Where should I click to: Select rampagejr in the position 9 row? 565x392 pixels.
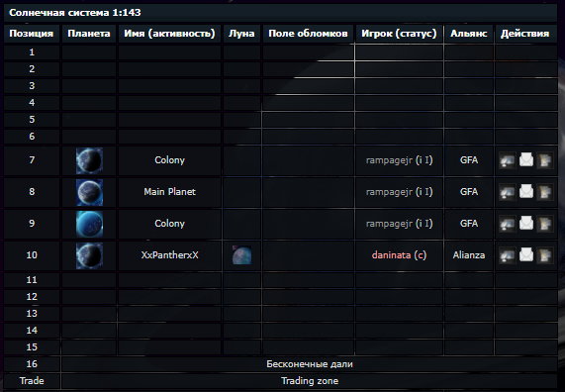pos(389,224)
